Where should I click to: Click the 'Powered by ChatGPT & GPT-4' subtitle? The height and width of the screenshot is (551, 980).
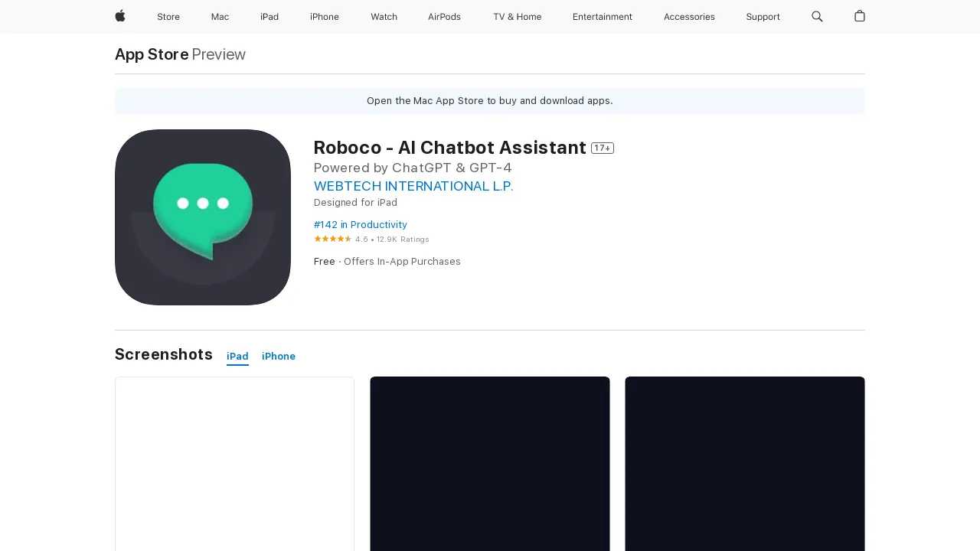point(413,168)
